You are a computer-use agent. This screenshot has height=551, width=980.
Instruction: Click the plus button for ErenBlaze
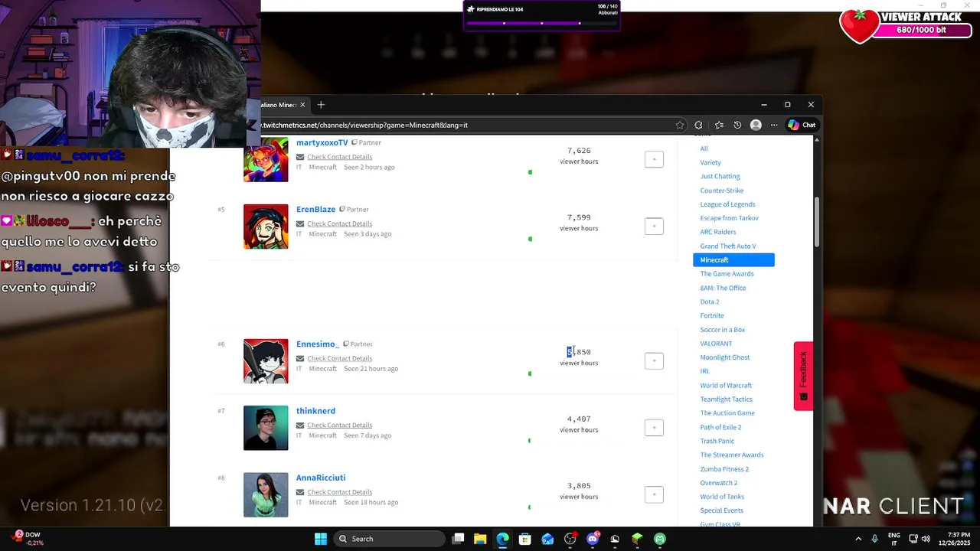pyautogui.click(x=654, y=226)
